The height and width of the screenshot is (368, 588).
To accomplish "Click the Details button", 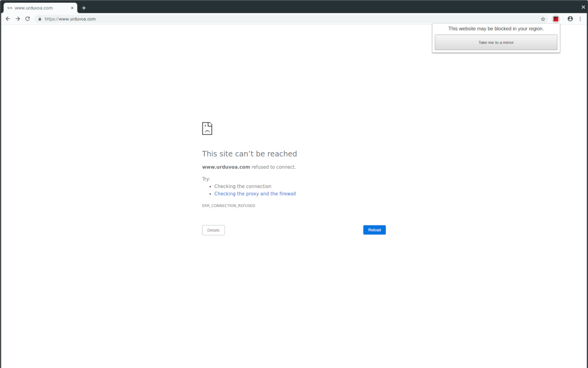I will point(214,230).
